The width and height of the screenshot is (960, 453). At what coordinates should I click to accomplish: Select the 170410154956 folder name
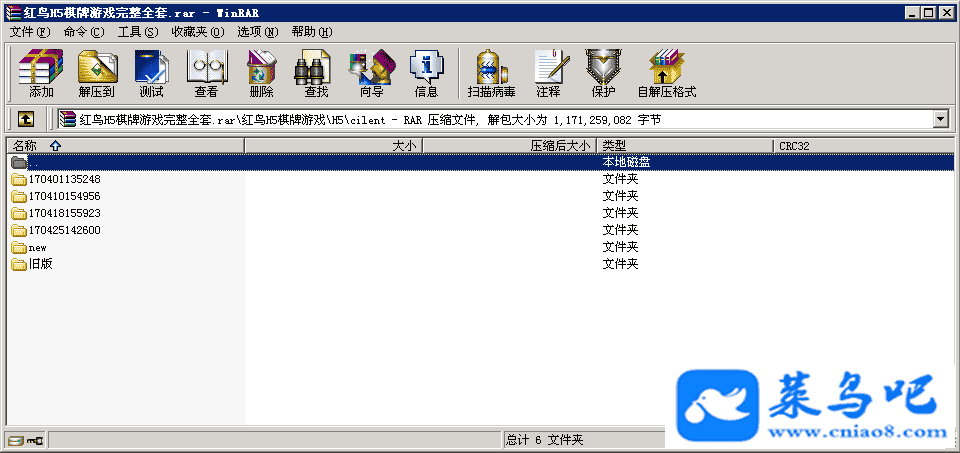click(64, 197)
